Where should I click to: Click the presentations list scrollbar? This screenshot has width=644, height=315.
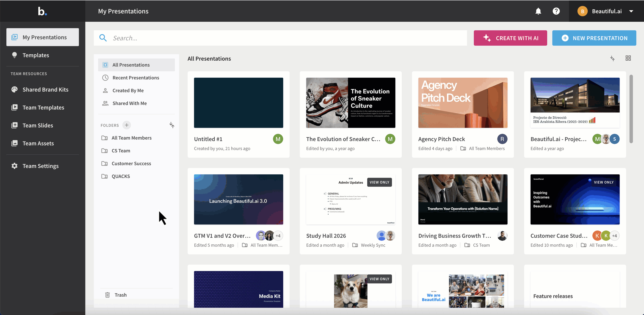(x=631, y=109)
